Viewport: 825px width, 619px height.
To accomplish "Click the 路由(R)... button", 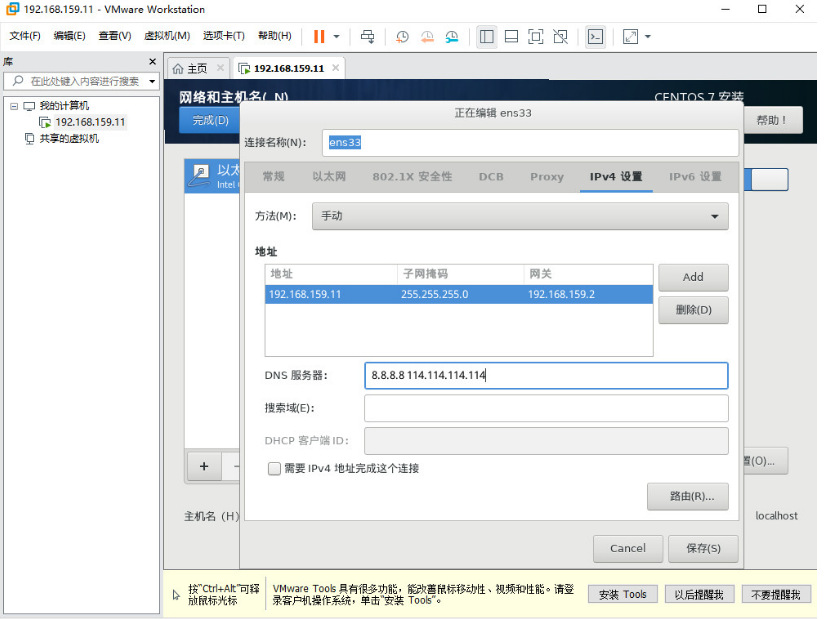I will (688, 496).
